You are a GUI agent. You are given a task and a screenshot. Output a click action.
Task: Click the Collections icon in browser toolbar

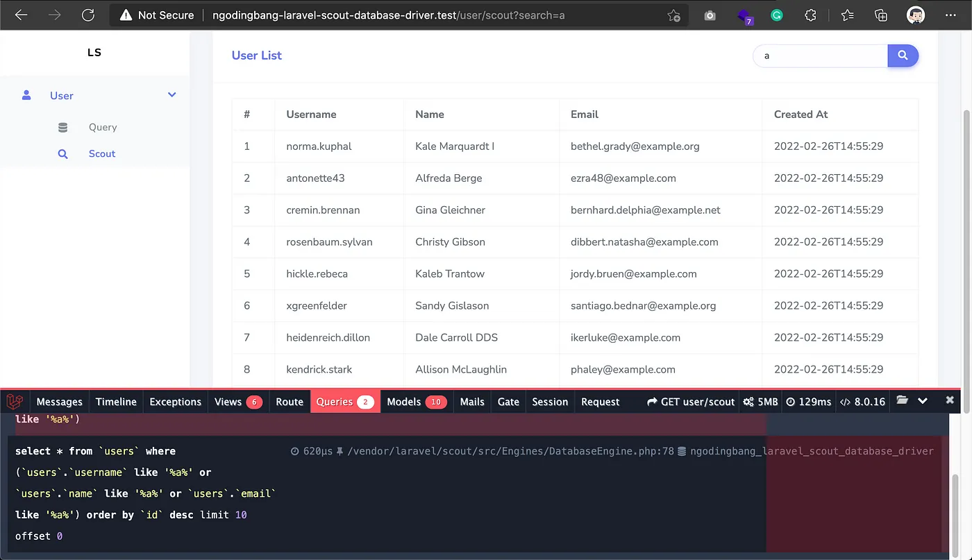coord(881,15)
